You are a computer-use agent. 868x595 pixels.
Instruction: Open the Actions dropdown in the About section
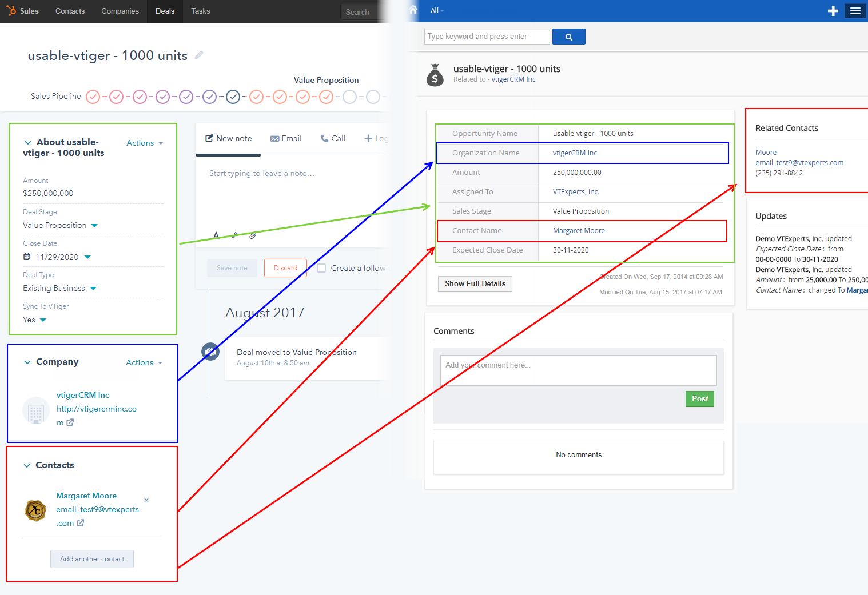click(x=145, y=143)
